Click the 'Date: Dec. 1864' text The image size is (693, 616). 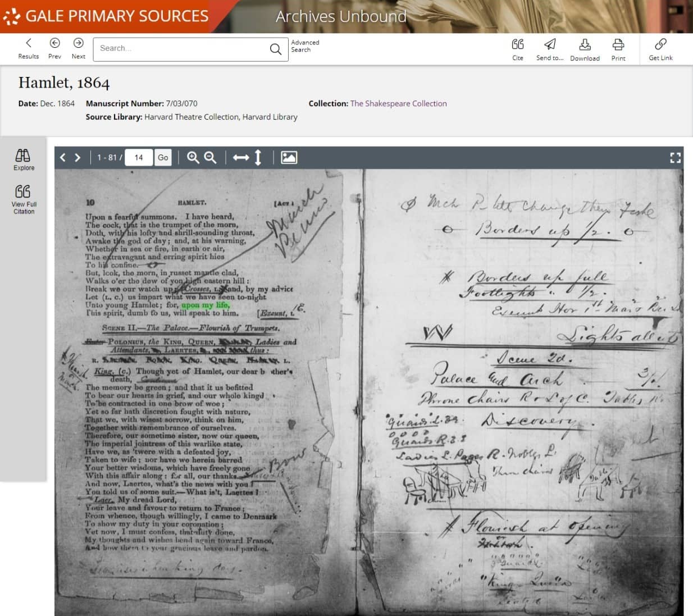point(46,103)
